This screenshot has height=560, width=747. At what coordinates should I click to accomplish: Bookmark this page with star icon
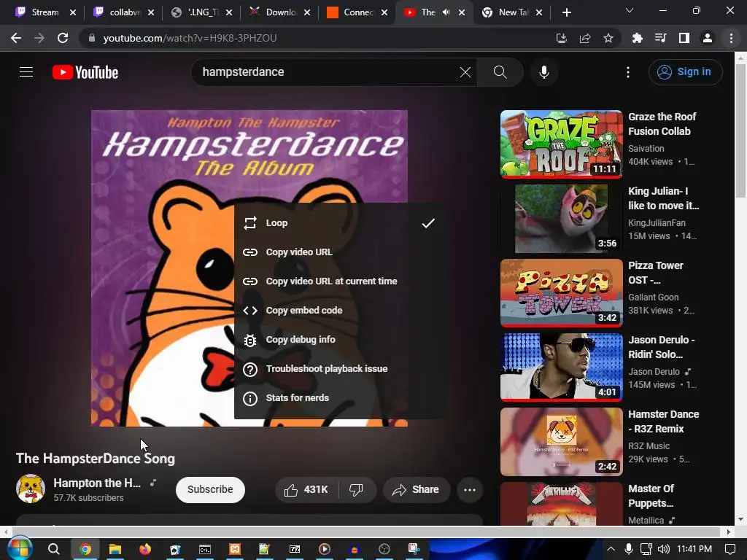608,38
